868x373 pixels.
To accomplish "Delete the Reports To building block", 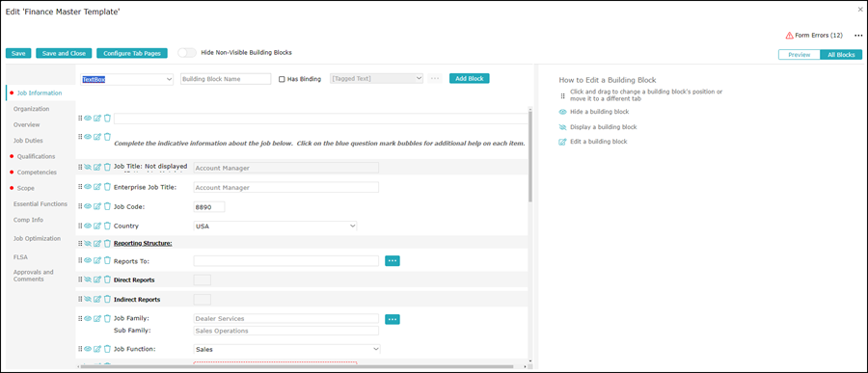I will (x=107, y=260).
